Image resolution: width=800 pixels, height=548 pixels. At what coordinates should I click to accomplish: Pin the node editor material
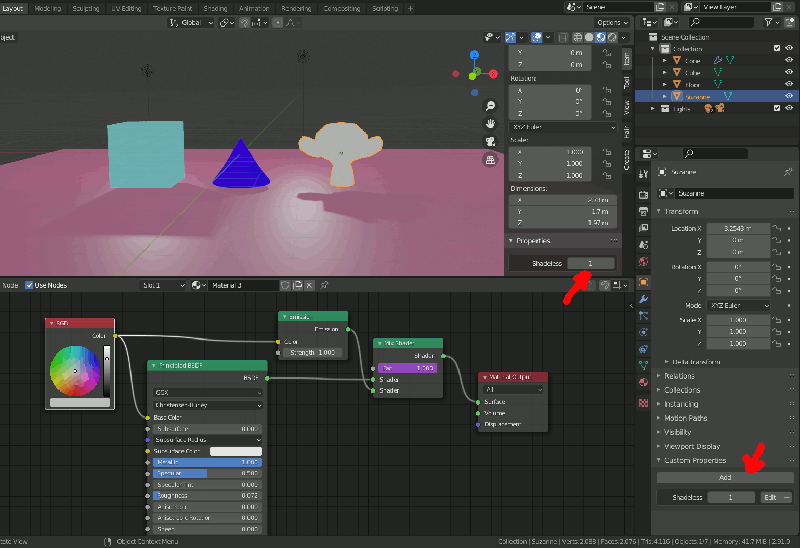(324, 285)
